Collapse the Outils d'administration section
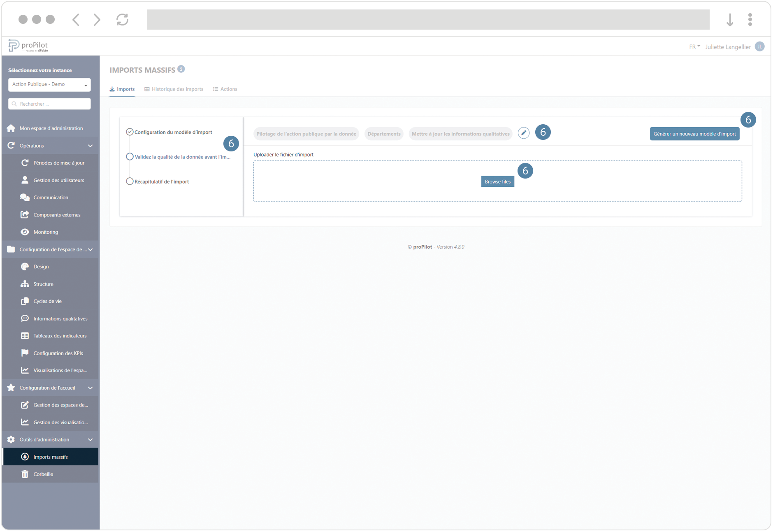Screen dimensions: 773x532 point(90,440)
